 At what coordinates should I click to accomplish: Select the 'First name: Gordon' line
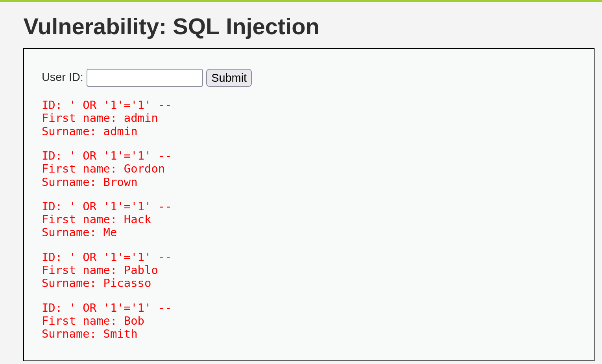103,169
